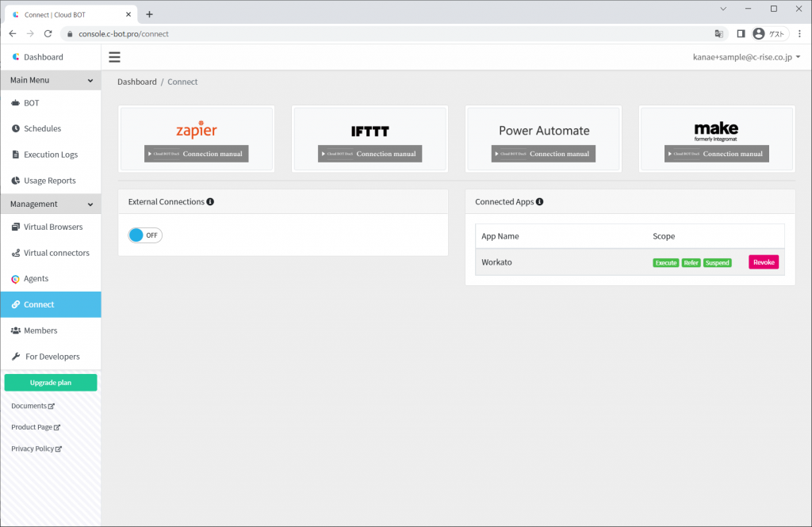Click the IFTTT logo
812x527 pixels.
tap(370, 132)
